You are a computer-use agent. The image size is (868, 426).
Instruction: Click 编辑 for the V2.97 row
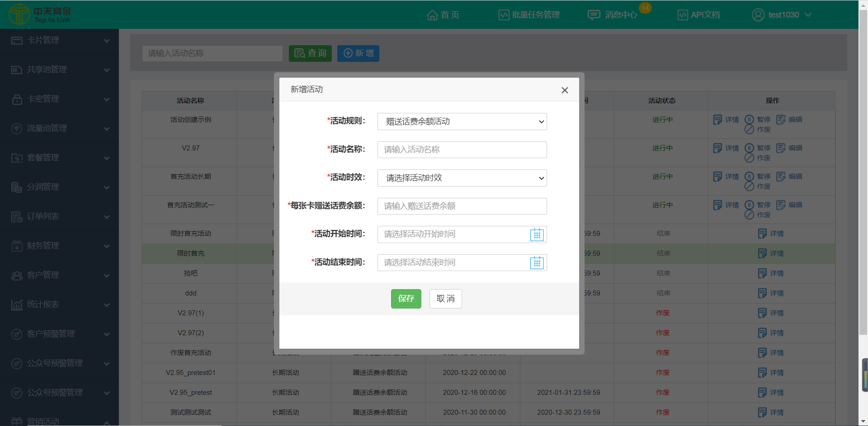coord(789,148)
